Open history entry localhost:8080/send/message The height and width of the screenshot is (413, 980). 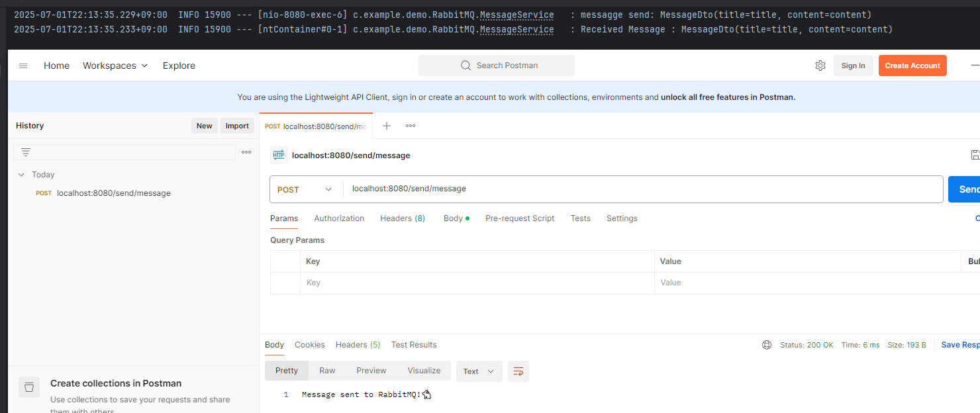tap(114, 193)
